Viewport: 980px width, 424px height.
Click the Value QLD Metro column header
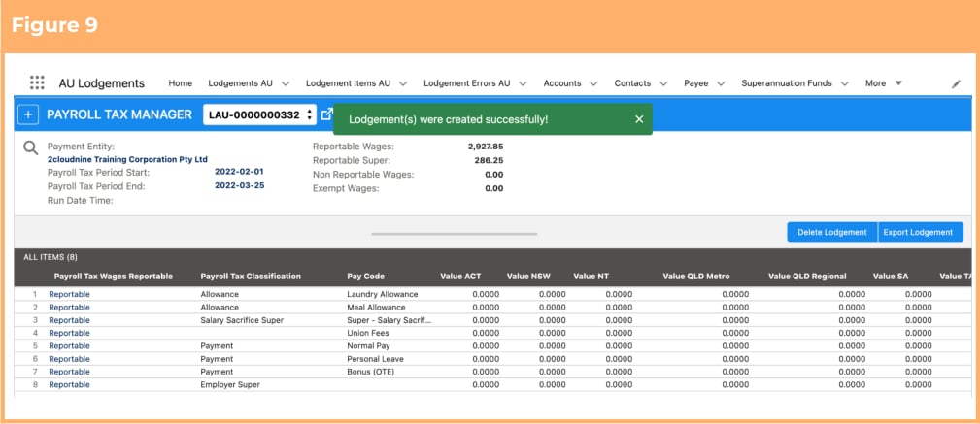pyautogui.click(x=696, y=276)
